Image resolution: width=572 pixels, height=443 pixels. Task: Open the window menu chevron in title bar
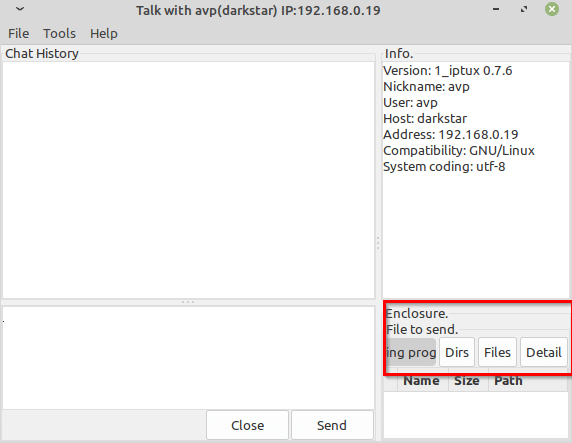[20, 9]
